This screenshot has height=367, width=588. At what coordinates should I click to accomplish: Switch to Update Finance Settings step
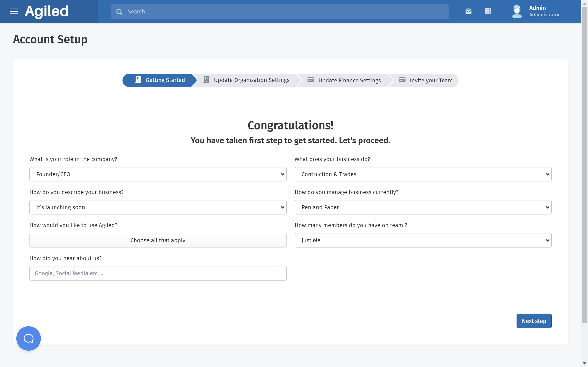tap(349, 80)
